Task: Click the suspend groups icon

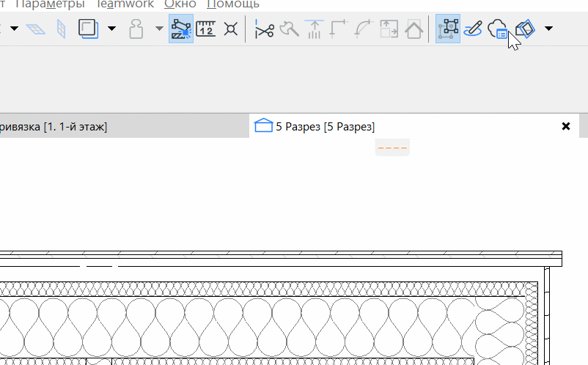Action: [136, 29]
